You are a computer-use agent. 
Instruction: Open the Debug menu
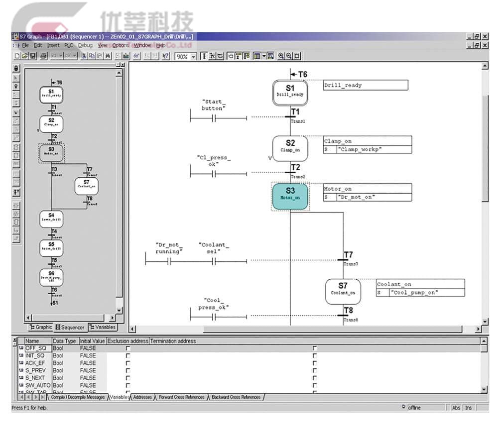(85, 45)
